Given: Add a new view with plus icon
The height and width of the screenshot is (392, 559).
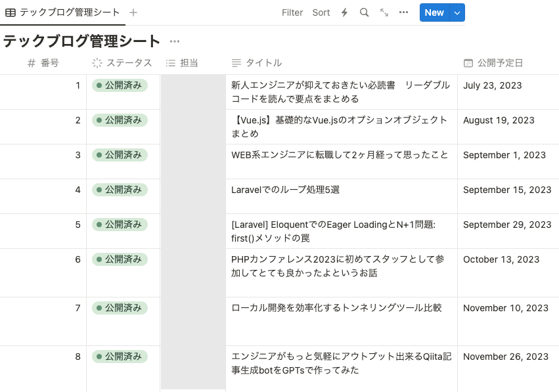Looking at the screenshot, I should (x=133, y=12).
